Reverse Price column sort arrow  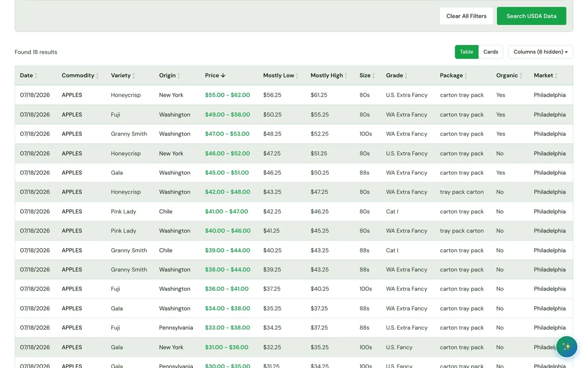223,76
